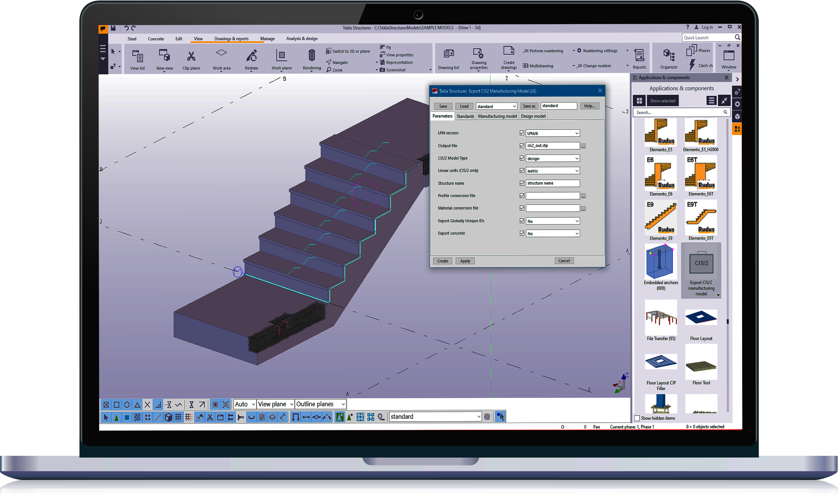
Task: Open Export Globally Unique IDs dropdown
Action: pyautogui.click(x=553, y=221)
